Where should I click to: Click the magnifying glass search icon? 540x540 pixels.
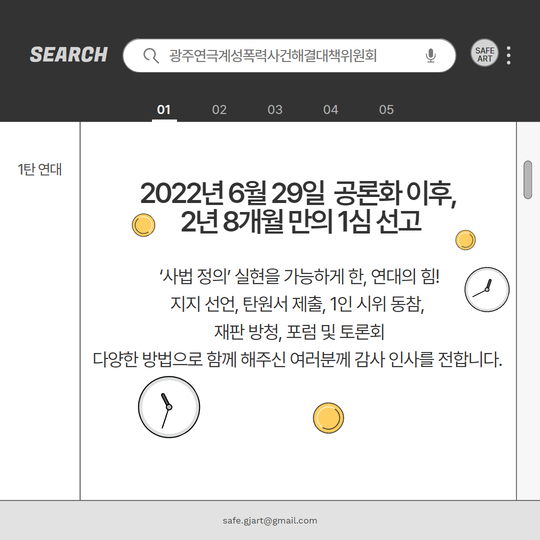click(151, 55)
